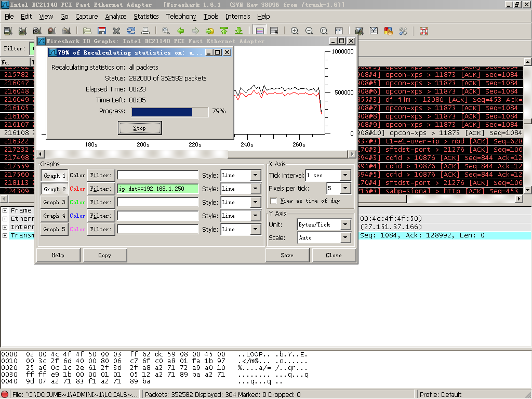Enable View as time of day checkbox
The image size is (532, 399).
click(x=274, y=201)
